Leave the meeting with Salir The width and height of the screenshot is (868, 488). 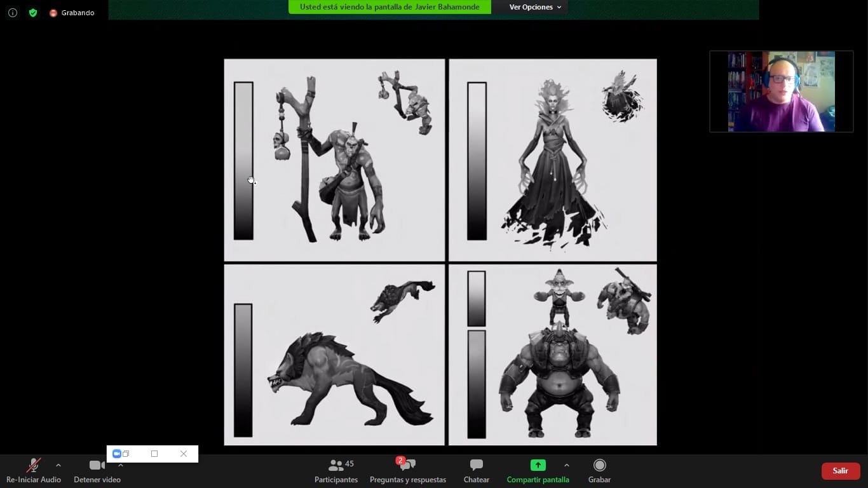(840, 471)
